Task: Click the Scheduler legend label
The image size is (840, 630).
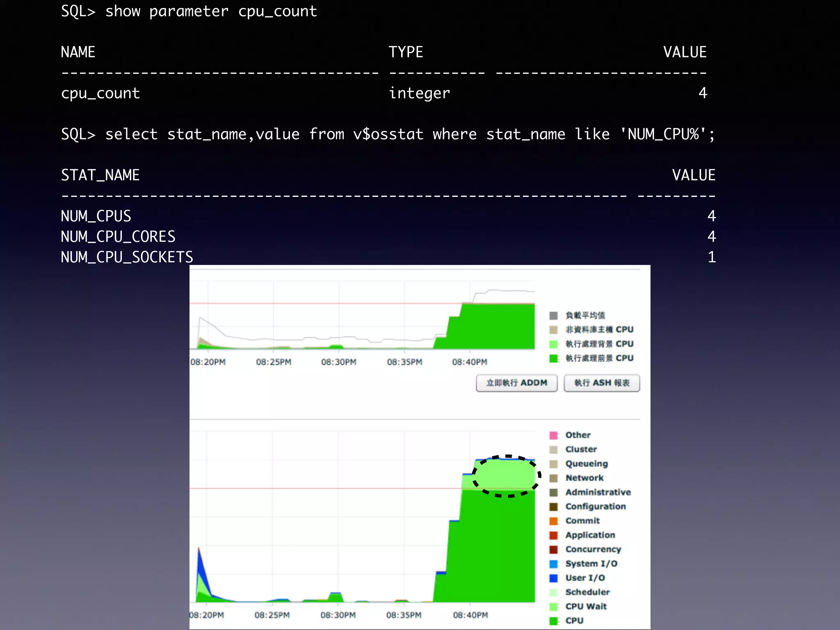Action: click(x=587, y=592)
